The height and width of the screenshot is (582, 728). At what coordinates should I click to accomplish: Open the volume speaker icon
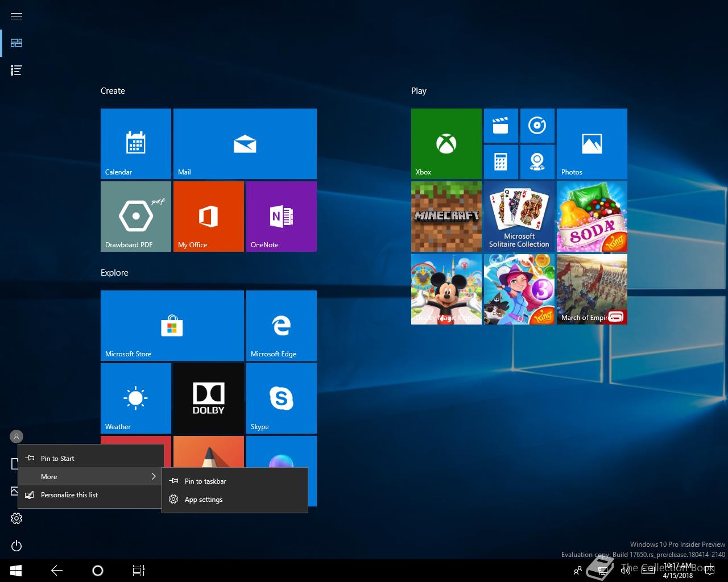pos(626,571)
